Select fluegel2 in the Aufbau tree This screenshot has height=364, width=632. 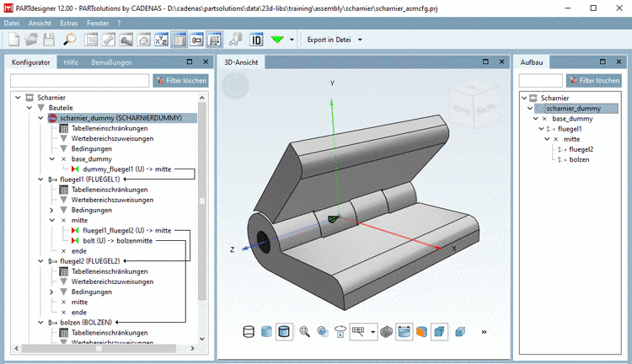tap(581, 149)
